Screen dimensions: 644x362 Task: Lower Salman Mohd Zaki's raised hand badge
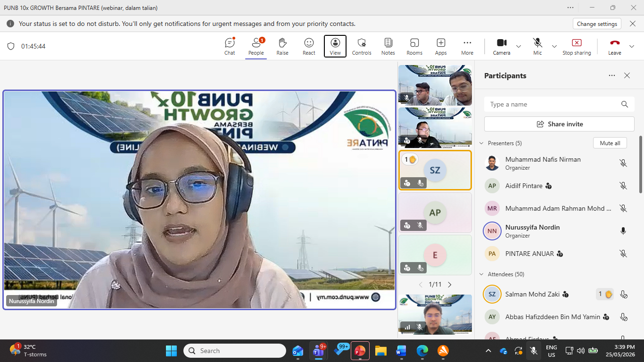605,295
